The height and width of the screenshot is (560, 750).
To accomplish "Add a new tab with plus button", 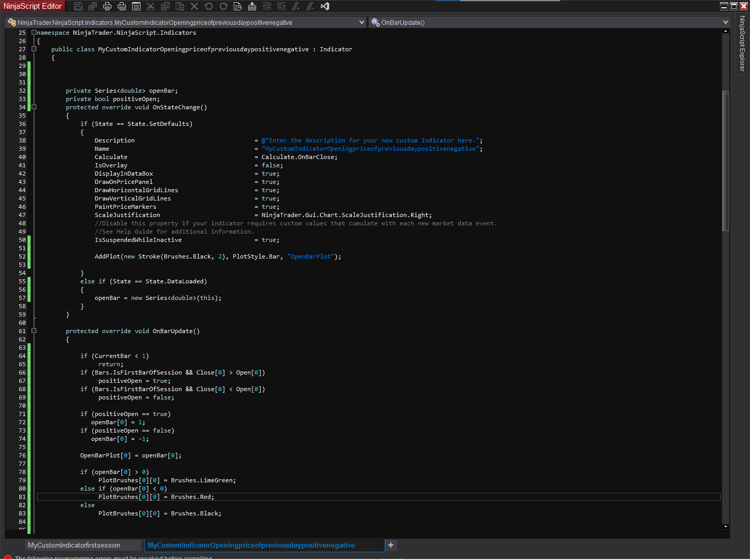I will point(391,545).
